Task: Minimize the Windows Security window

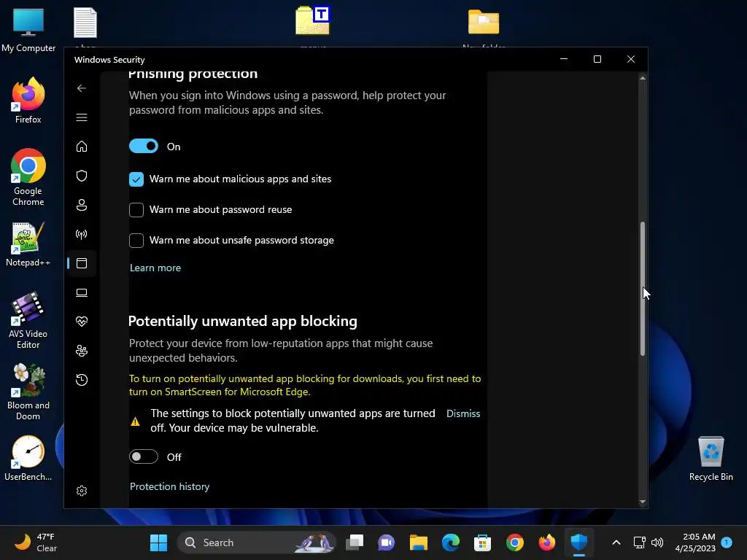Action: [x=564, y=59]
